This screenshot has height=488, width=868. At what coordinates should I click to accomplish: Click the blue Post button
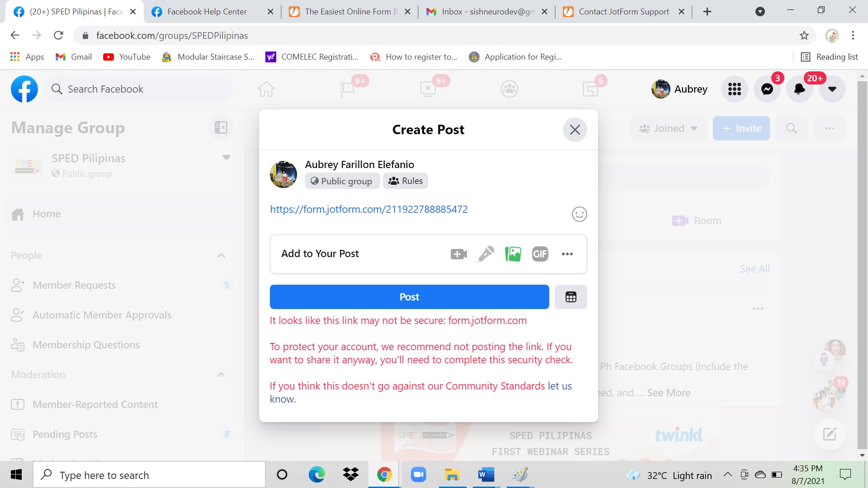point(409,297)
